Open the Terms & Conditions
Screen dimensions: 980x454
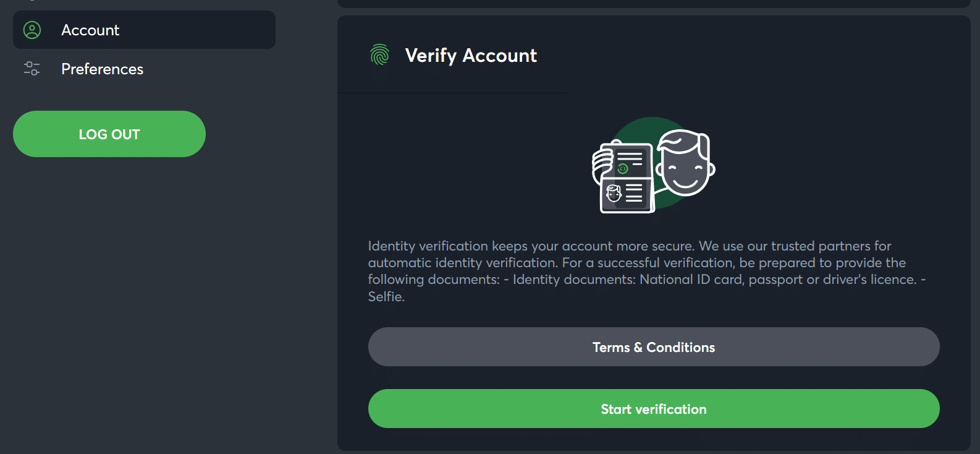(x=653, y=347)
